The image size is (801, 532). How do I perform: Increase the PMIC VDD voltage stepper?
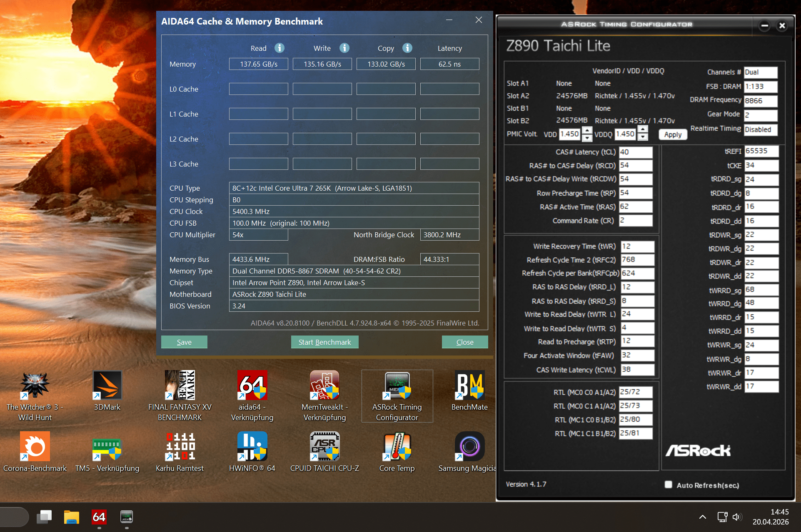pyautogui.click(x=587, y=131)
